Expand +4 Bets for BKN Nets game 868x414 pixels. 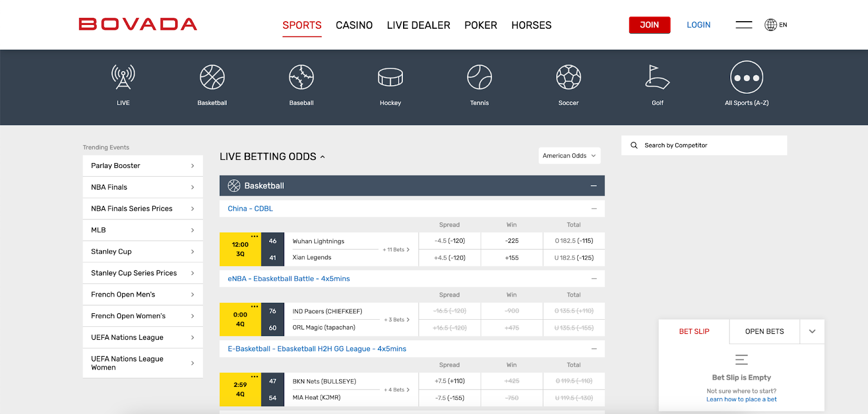click(397, 390)
